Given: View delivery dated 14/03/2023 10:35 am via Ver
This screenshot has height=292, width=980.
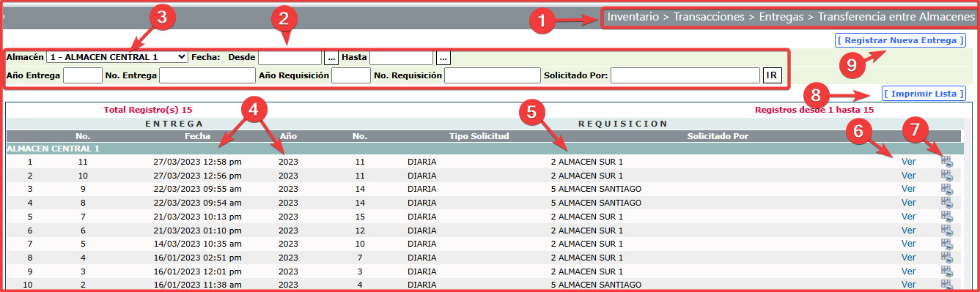Looking at the screenshot, I should [x=909, y=244].
